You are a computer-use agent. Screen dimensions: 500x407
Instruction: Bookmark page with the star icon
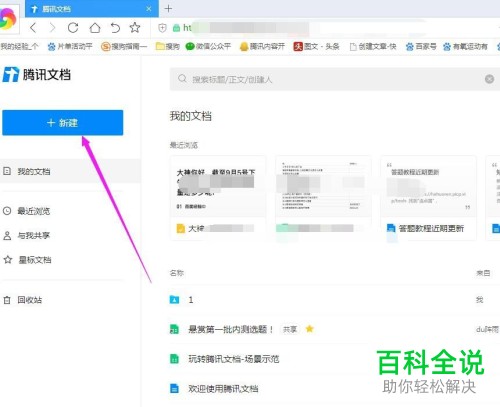tap(135, 27)
